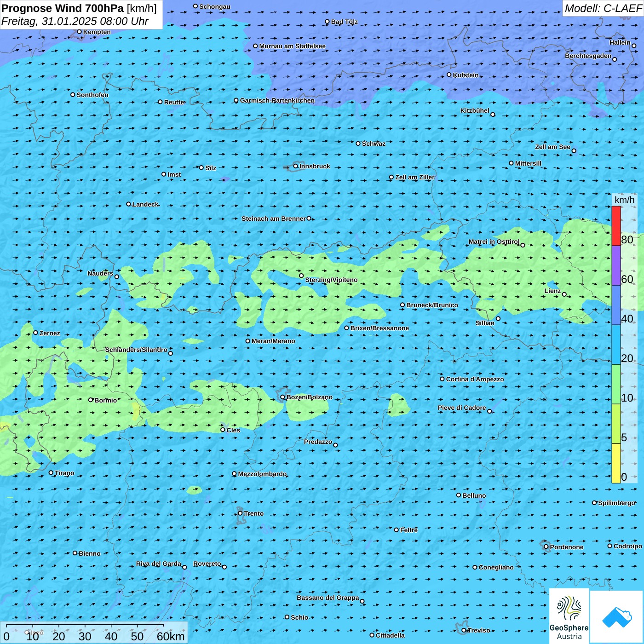
Task: Click the Trento city marker
Action: (x=240, y=513)
